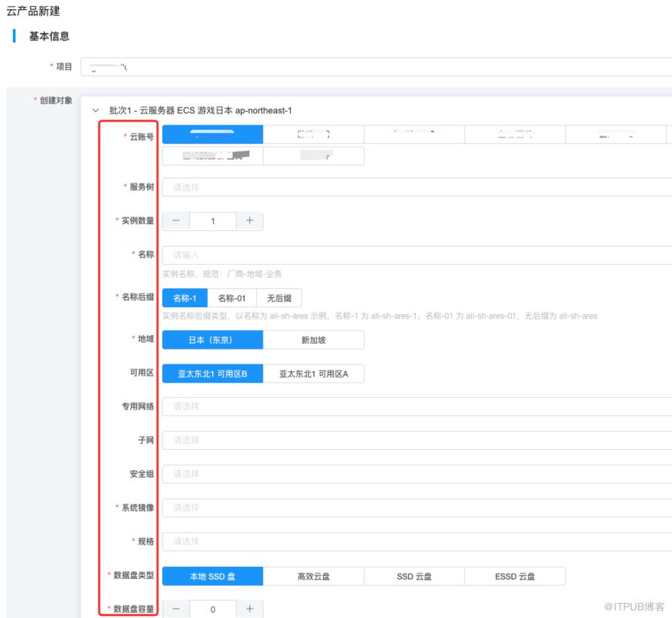Viewport: 672px width, 618px height.
Task: Select 日本（东京） region button
Action: (212, 340)
